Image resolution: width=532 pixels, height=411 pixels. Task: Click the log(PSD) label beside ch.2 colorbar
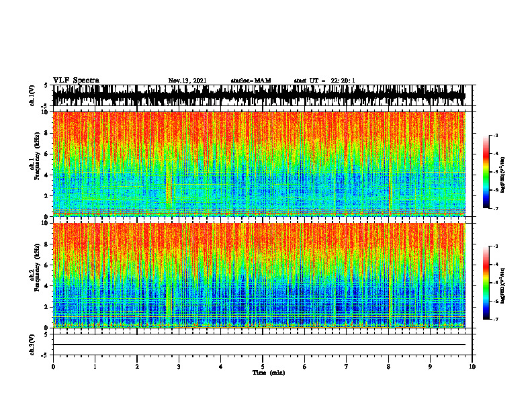click(503, 286)
